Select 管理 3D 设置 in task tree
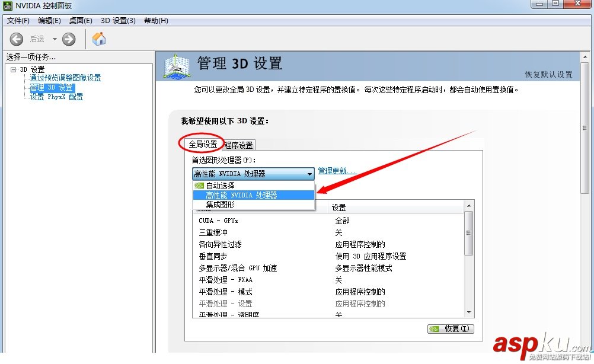This screenshot has height=364, width=594. 52,88
